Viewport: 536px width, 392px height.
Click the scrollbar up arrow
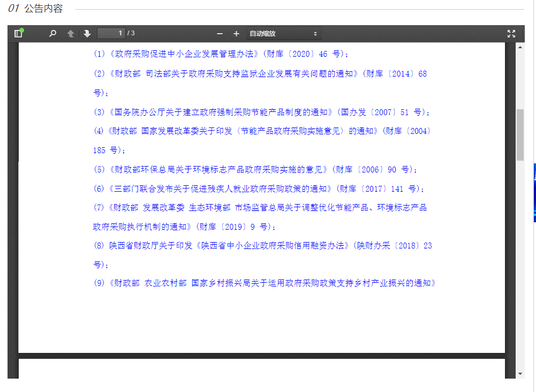point(520,47)
